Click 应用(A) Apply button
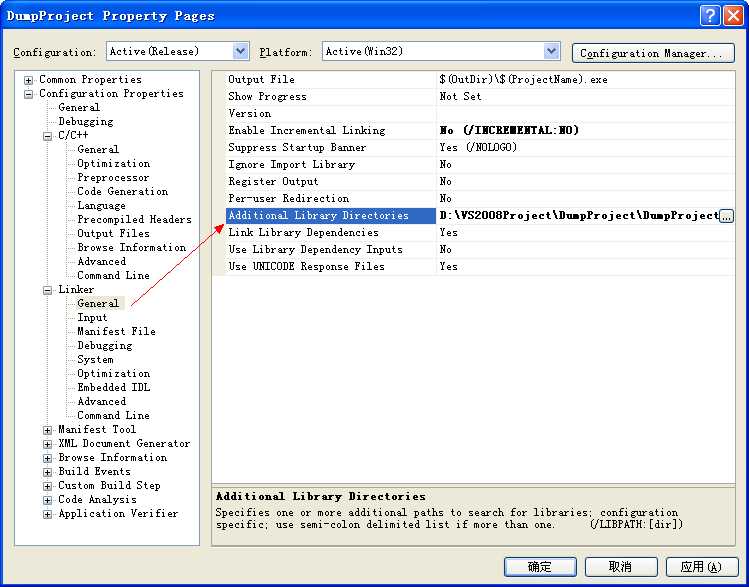 click(701, 567)
